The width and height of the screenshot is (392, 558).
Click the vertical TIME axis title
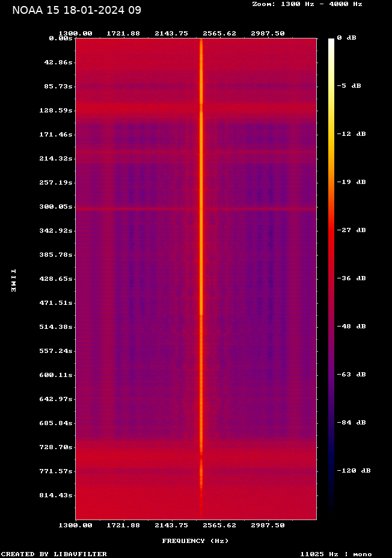(x=13, y=281)
